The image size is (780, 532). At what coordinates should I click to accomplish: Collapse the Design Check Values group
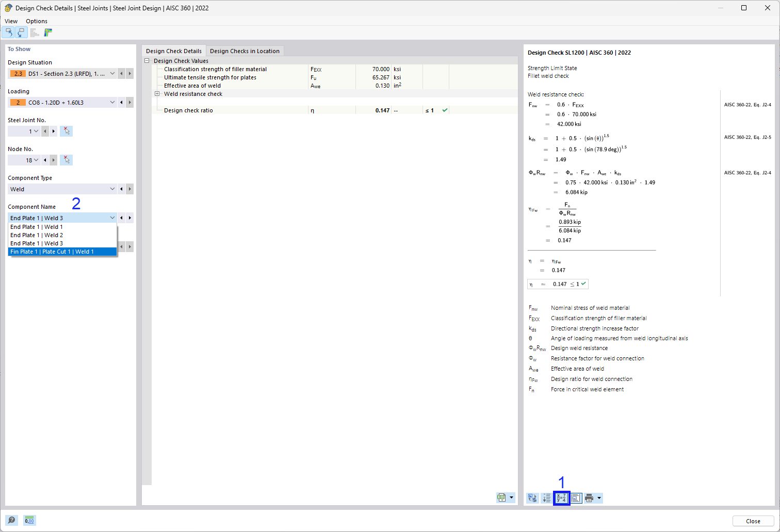[x=147, y=61]
